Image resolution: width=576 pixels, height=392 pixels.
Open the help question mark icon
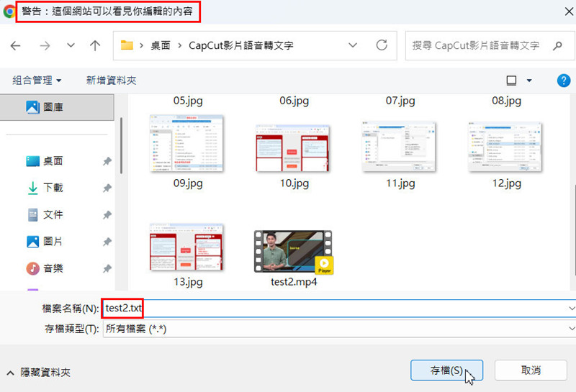click(563, 81)
